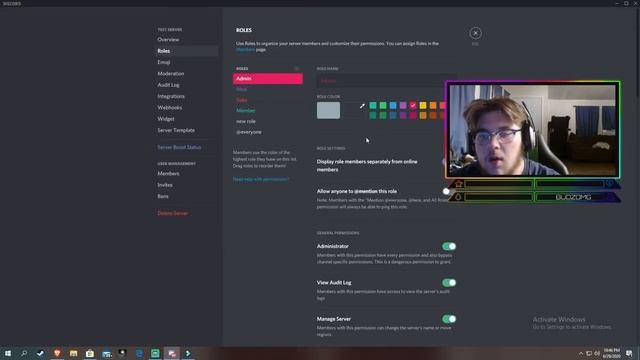The width and height of the screenshot is (640, 360).
Task: Select the @everyone role
Action: [x=268, y=132]
